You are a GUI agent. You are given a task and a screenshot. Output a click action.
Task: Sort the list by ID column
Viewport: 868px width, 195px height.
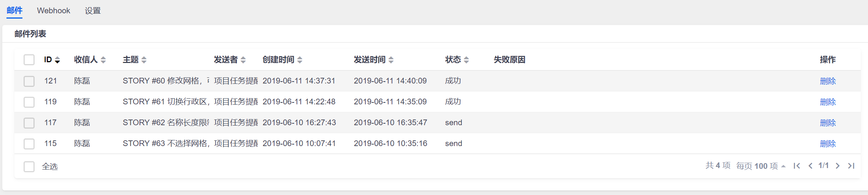point(57,60)
